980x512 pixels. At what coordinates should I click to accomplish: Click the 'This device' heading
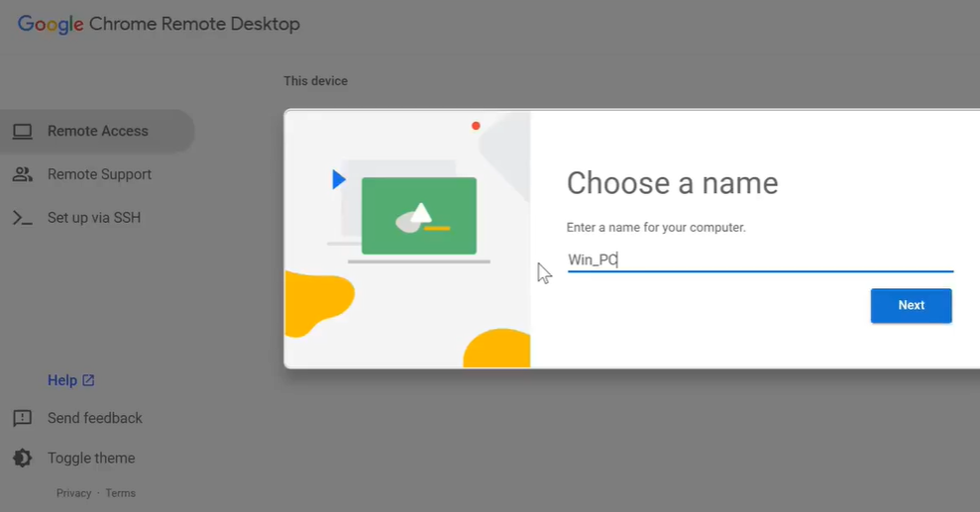(x=316, y=81)
